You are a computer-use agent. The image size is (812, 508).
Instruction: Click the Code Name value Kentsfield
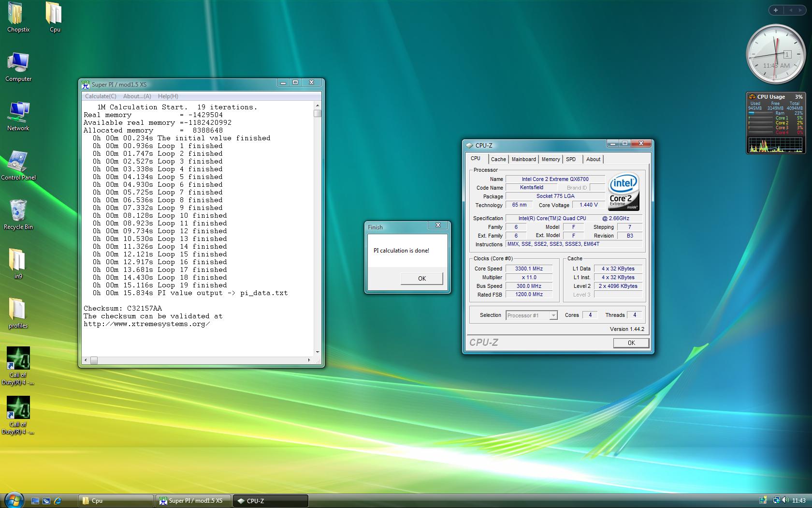(531, 188)
